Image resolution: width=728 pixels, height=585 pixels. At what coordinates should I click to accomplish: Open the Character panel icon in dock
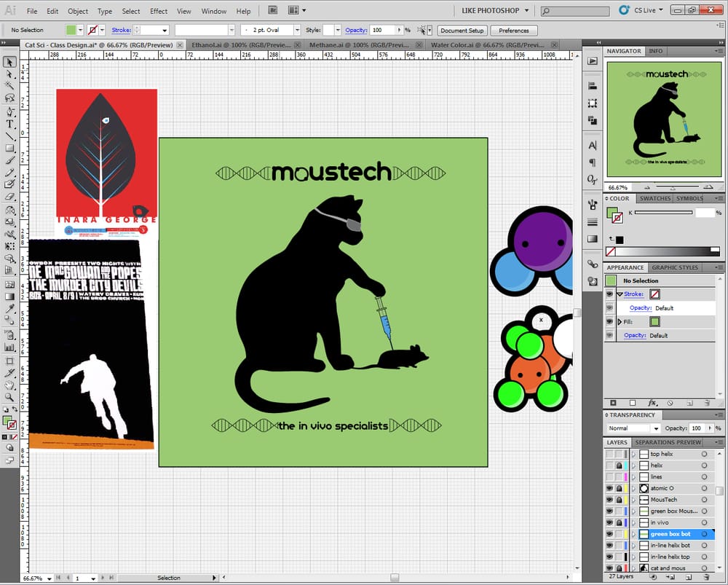(593, 146)
